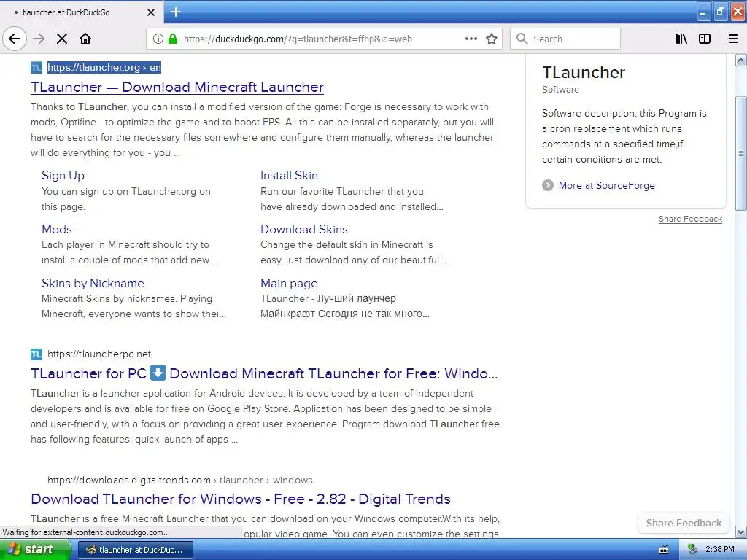This screenshot has width=747, height=560.
Task: Click the vertical scrollbar thumb
Action: point(741,153)
